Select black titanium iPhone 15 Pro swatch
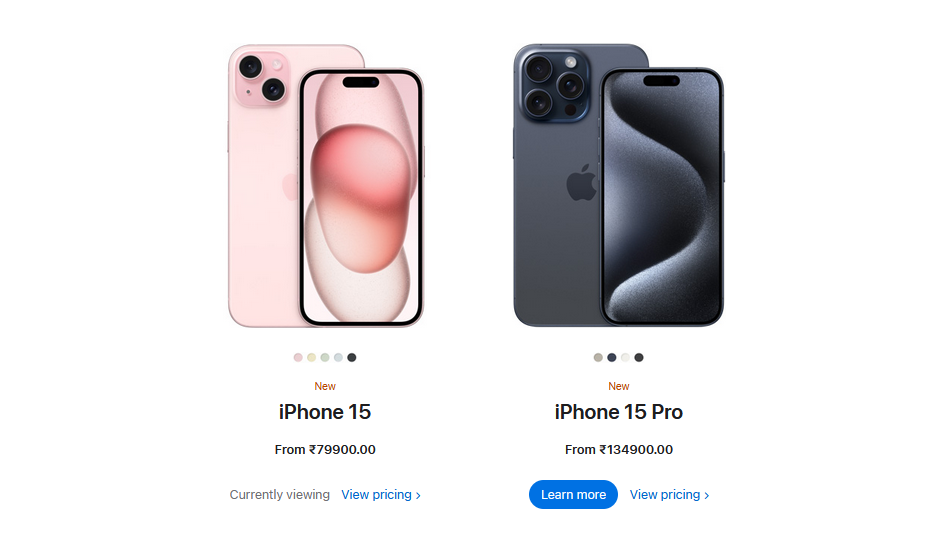This screenshot has height=538, width=942. [639, 357]
